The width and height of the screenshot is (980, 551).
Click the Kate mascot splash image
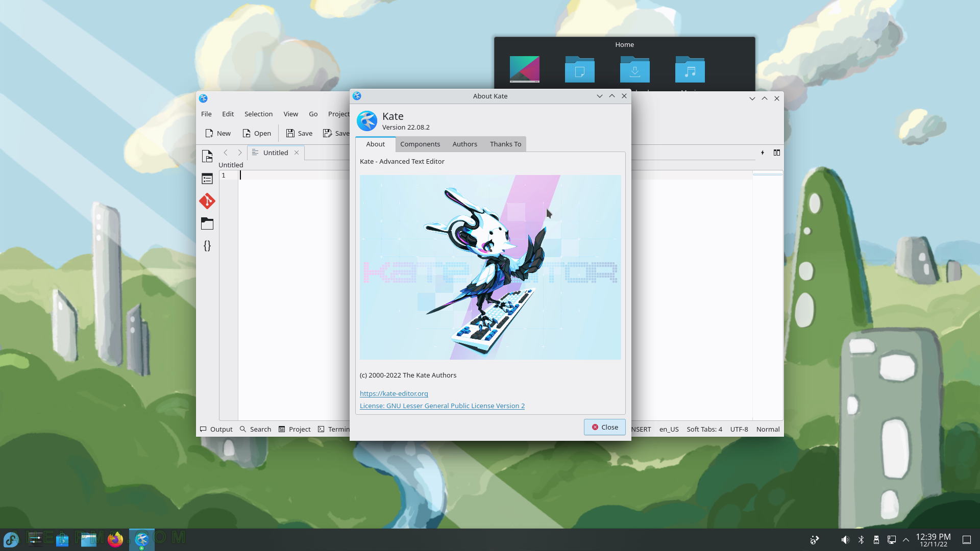[491, 267]
